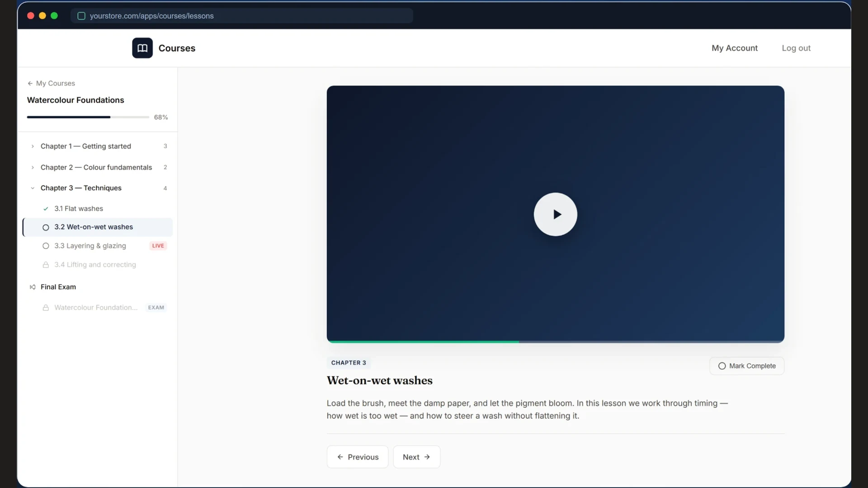Click the back arrow beside My Courses

30,83
